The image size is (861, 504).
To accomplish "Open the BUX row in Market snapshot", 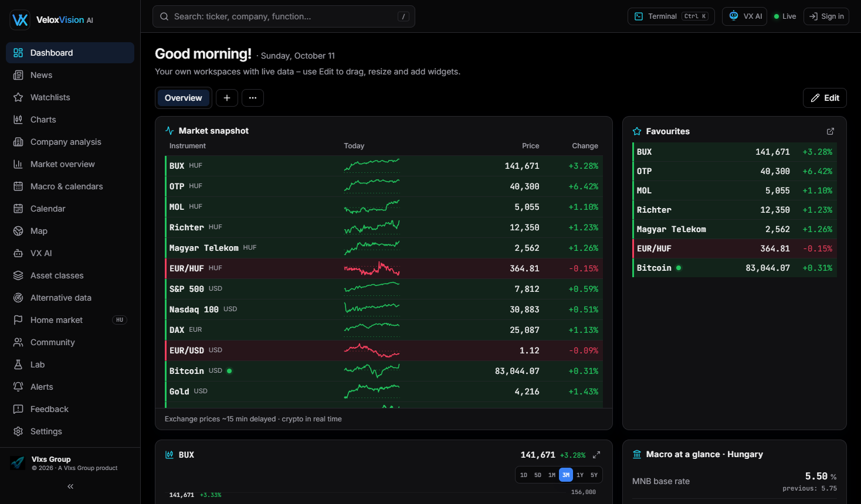I will coord(384,166).
